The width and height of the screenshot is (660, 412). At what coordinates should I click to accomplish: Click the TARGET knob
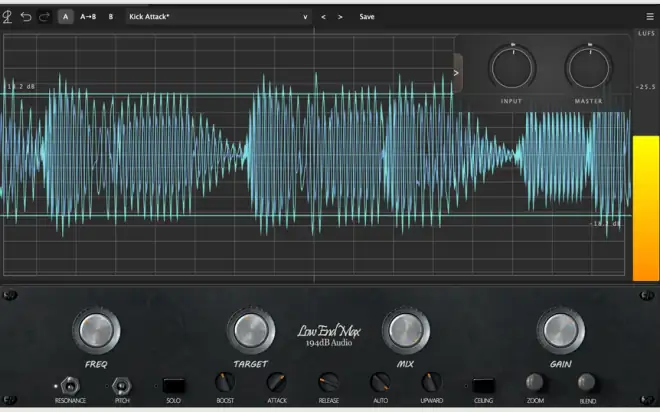click(251, 330)
